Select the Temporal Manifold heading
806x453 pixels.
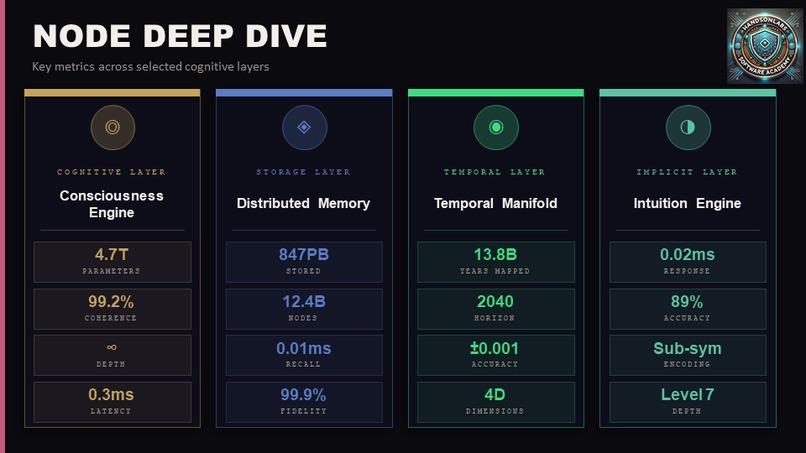click(496, 204)
